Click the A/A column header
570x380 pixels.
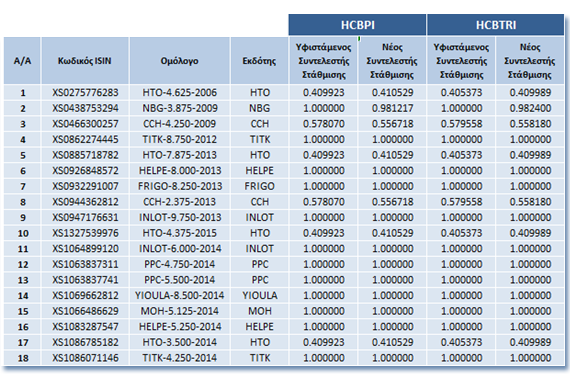coord(22,61)
